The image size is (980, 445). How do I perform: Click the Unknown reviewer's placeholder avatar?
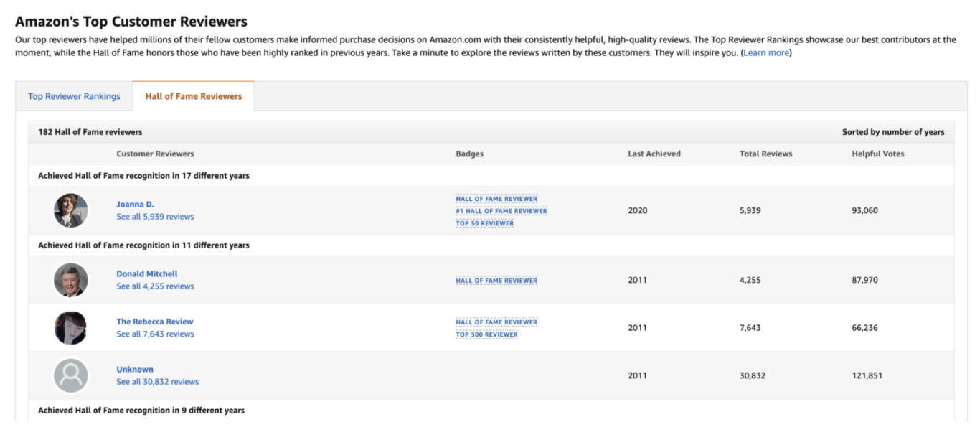pyautogui.click(x=71, y=375)
